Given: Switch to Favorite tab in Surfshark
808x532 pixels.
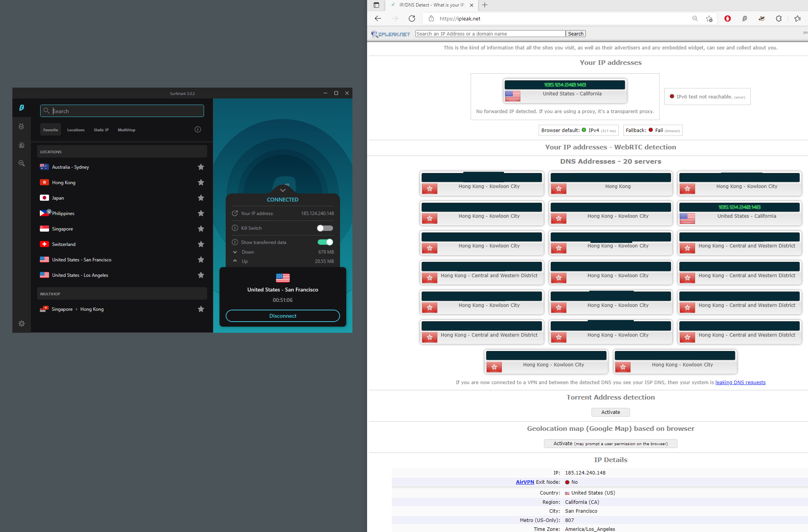Looking at the screenshot, I should (x=51, y=130).
